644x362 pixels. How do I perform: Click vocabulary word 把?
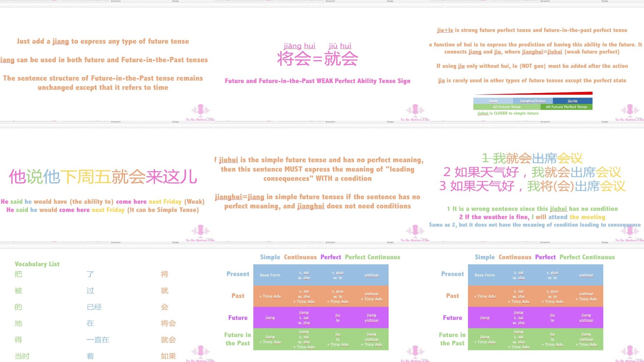[x=18, y=274]
